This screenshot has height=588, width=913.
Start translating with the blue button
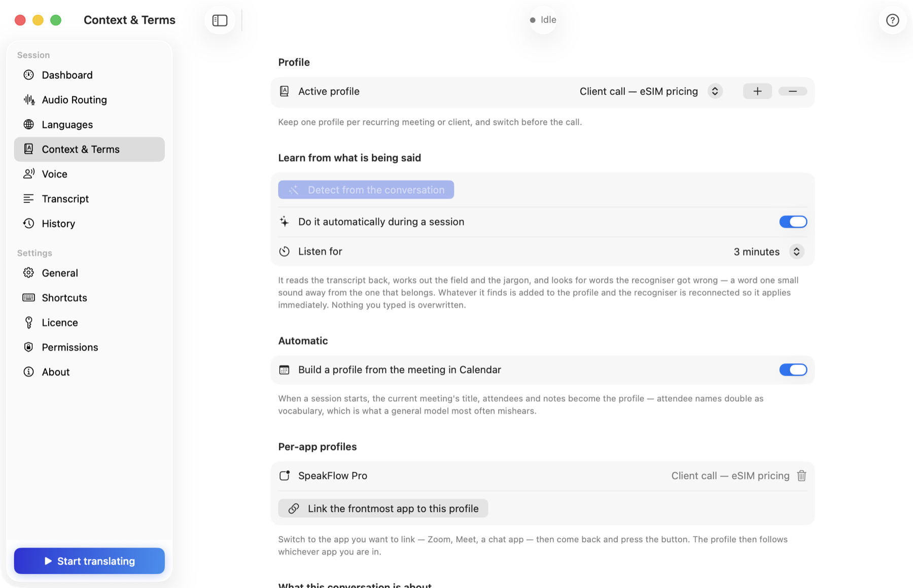pos(89,561)
